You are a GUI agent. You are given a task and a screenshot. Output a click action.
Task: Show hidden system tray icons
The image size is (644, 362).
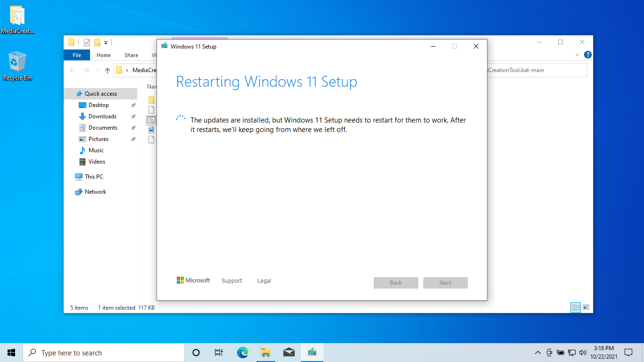click(x=538, y=353)
